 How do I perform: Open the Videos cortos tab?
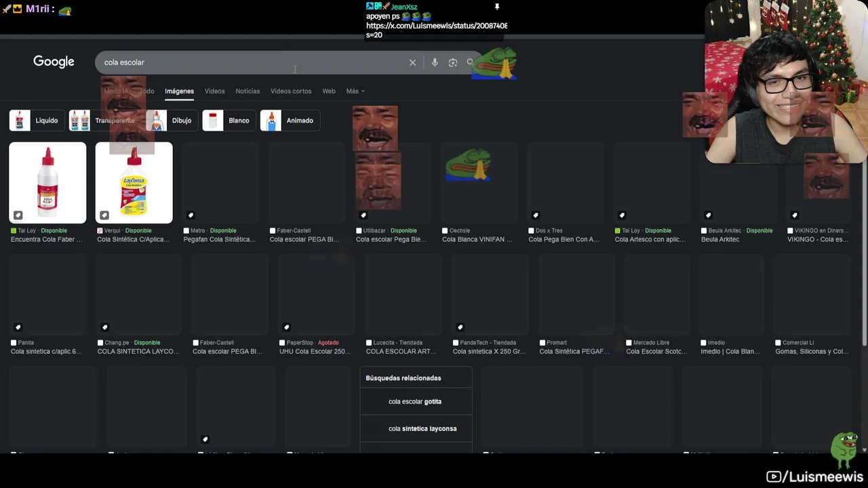tap(291, 91)
